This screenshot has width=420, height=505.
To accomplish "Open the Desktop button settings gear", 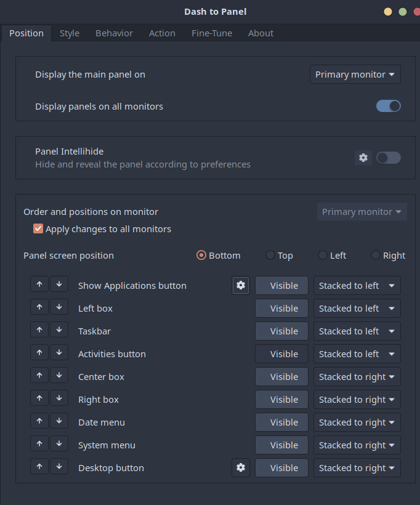I will tap(240, 467).
